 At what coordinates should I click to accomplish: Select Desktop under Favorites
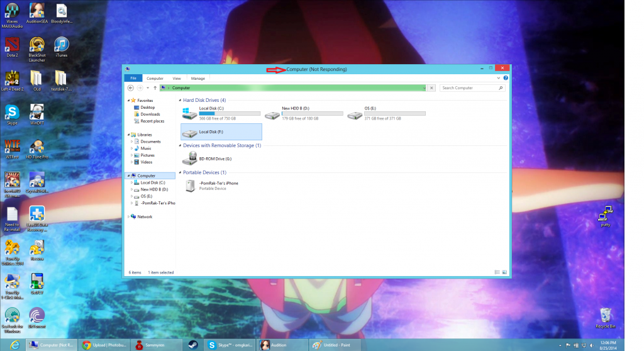[147, 108]
